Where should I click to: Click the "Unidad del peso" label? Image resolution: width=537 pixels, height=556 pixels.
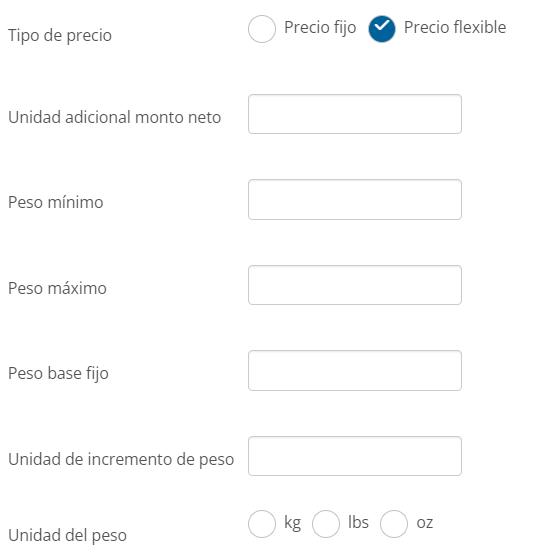point(67,535)
